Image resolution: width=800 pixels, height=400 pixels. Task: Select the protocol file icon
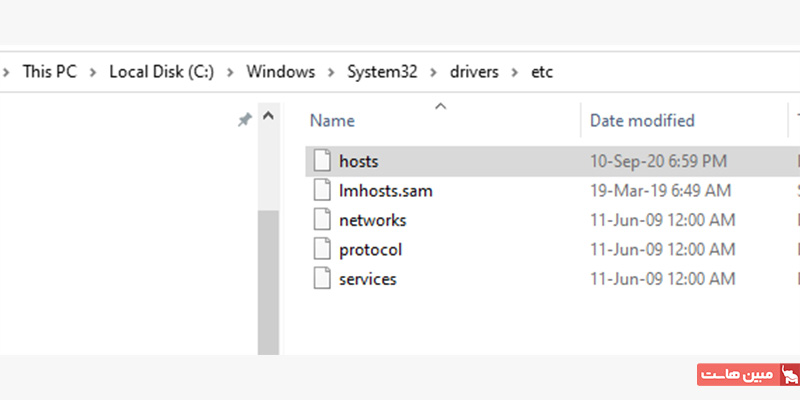click(x=321, y=249)
